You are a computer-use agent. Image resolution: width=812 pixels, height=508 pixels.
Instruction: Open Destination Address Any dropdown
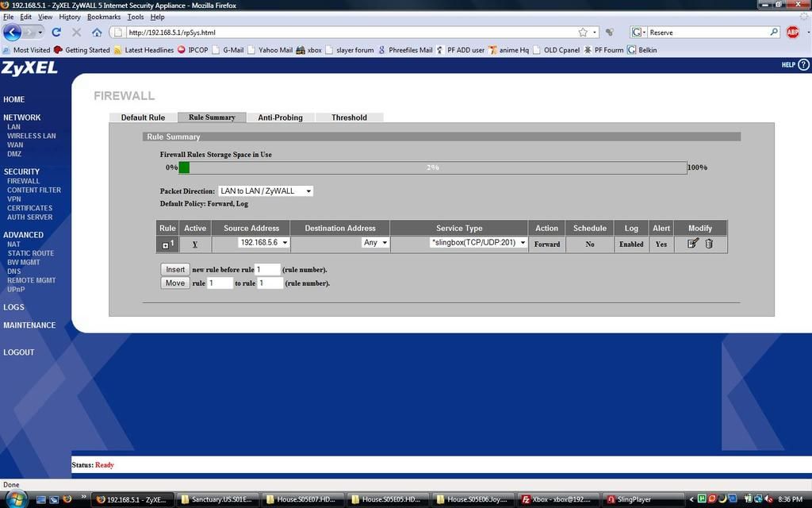pyautogui.click(x=375, y=243)
